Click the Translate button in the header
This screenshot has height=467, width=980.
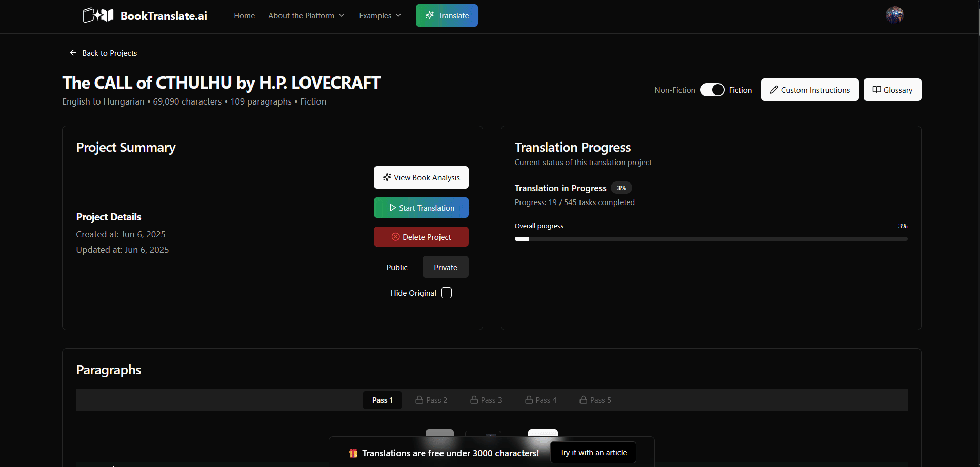[447, 15]
